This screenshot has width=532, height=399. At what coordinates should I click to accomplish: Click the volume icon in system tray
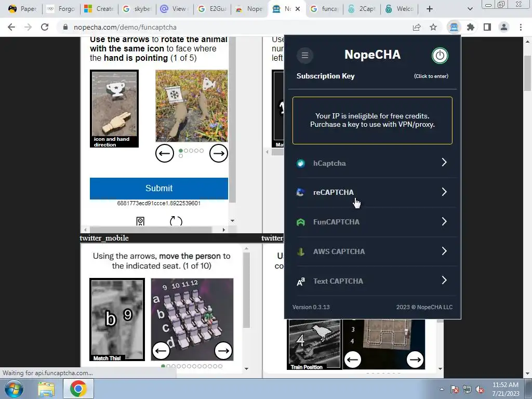pos(480,390)
